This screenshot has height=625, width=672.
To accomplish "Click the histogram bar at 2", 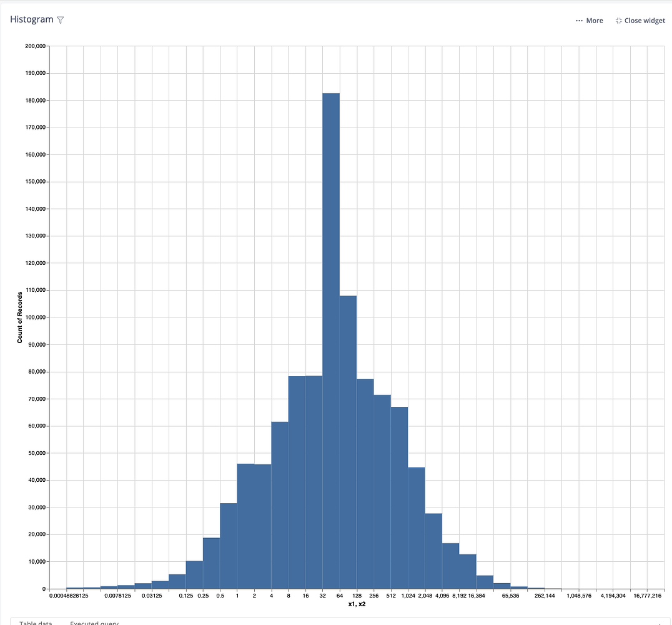I will point(262,525).
